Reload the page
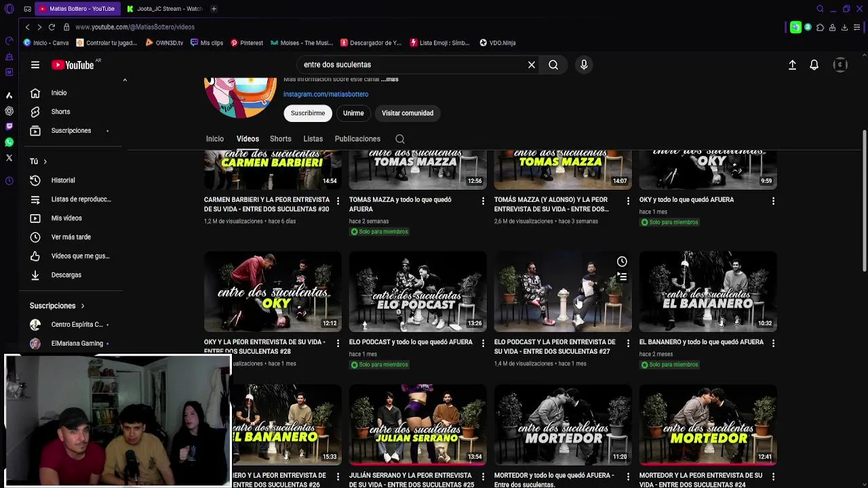 click(52, 27)
